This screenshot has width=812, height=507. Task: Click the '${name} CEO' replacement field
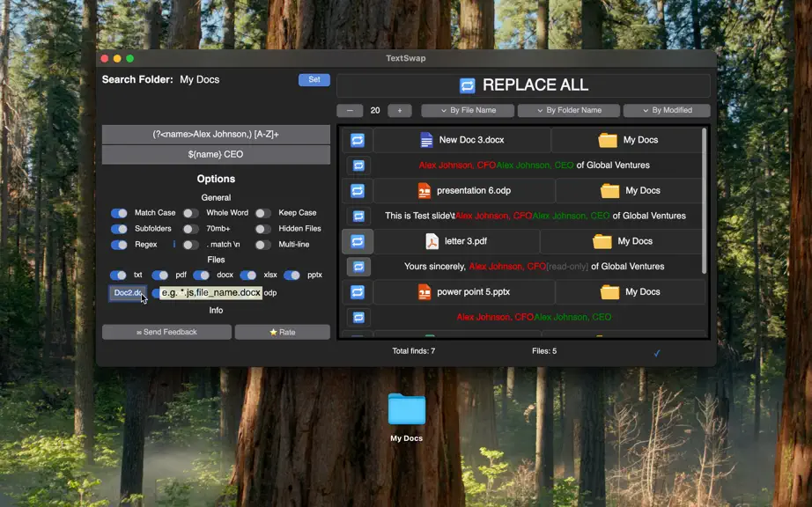click(x=216, y=155)
